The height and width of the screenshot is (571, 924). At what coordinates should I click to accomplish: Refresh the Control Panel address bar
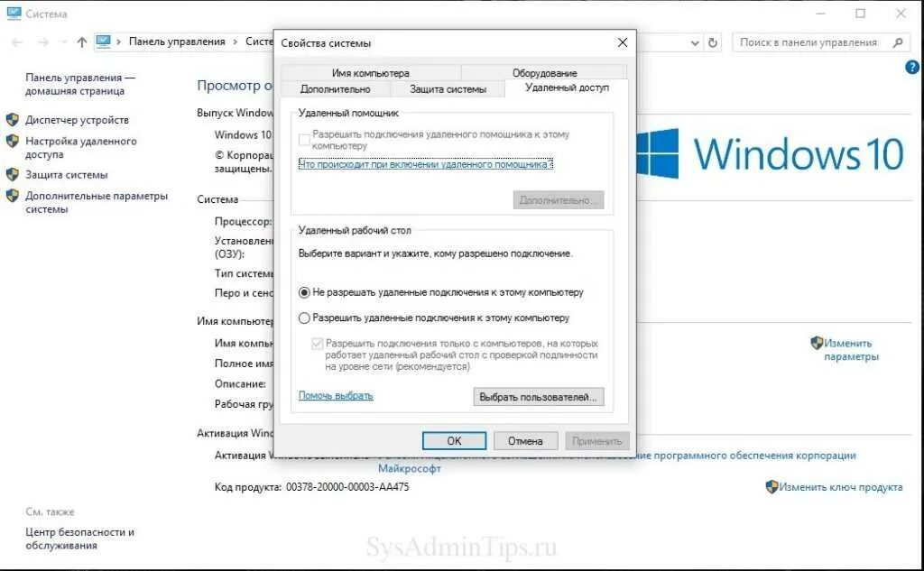713,42
